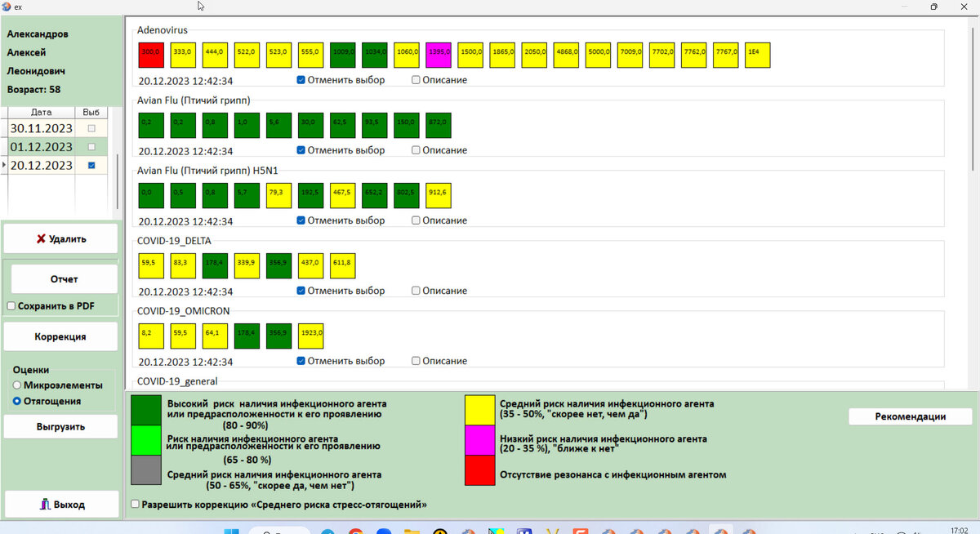The height and width of the screenshot is (534, 980).
Task: Click the dark green high-risk legend swatch
Action: point(146,411)
